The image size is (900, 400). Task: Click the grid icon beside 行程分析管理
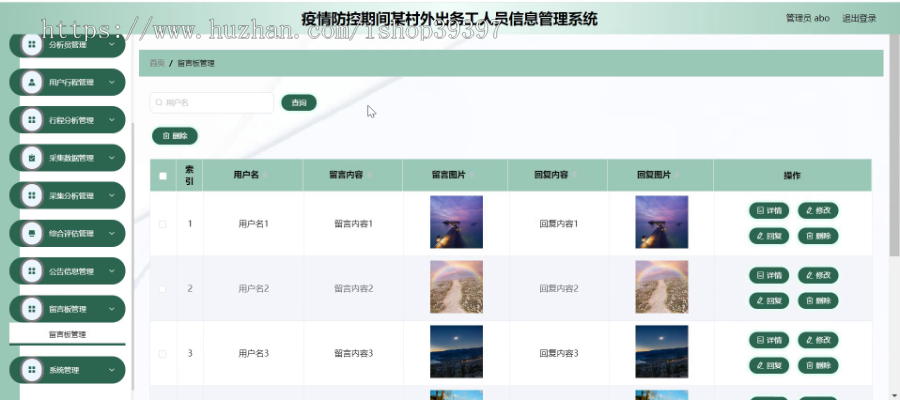[x=32, y=120]
